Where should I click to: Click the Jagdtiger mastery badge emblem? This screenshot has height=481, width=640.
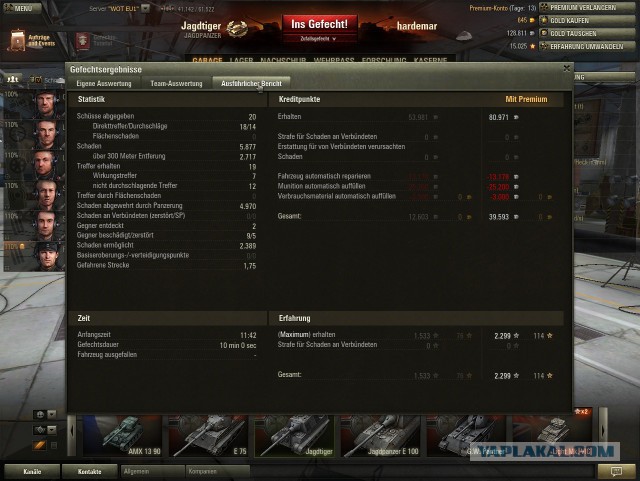[x=237, y=29]
